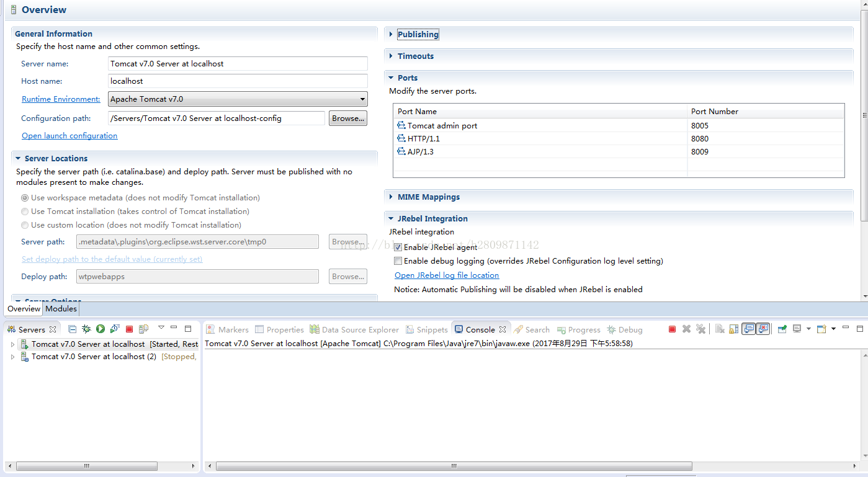Viewport: 868px width, 477px height.
Task: Open the Servers view menu triangle
Action: (x=161, y=327)
